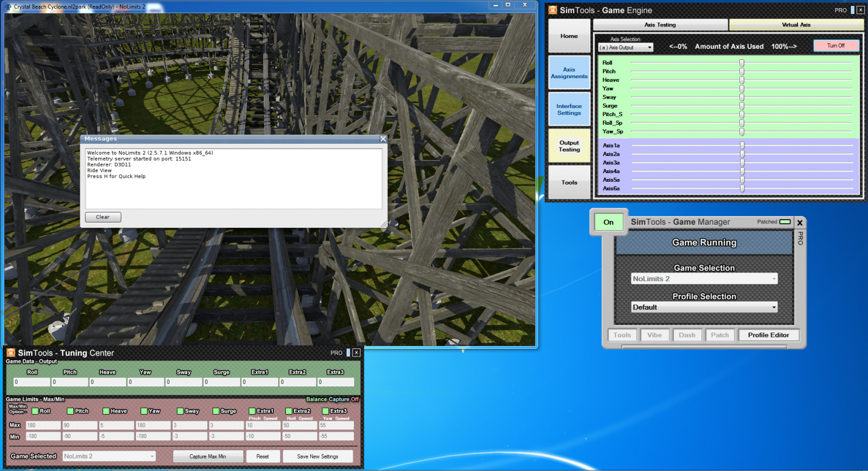868x471 pixels.
Task: Click the Pitch axis slider handle
Action: [742, 72]
